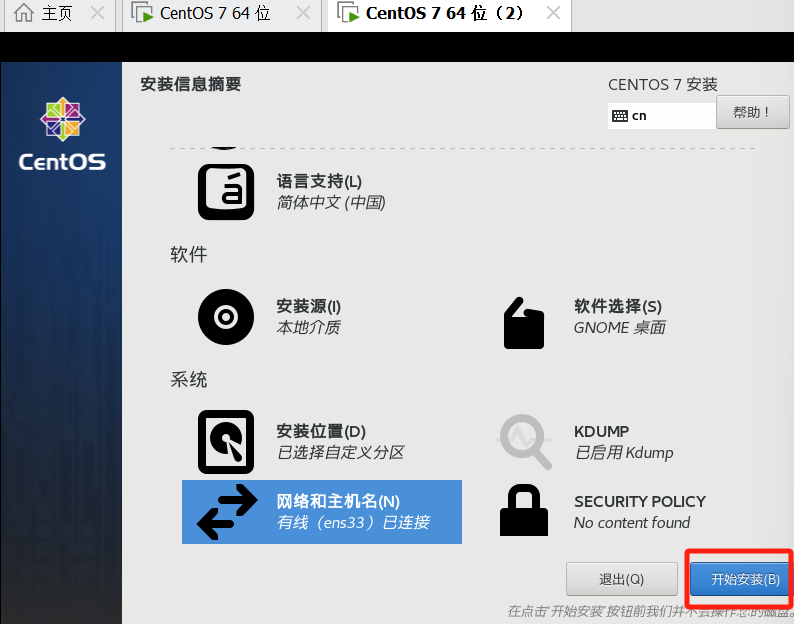
Task: Click the Installation Source disc icon
Action: [226, 317]
